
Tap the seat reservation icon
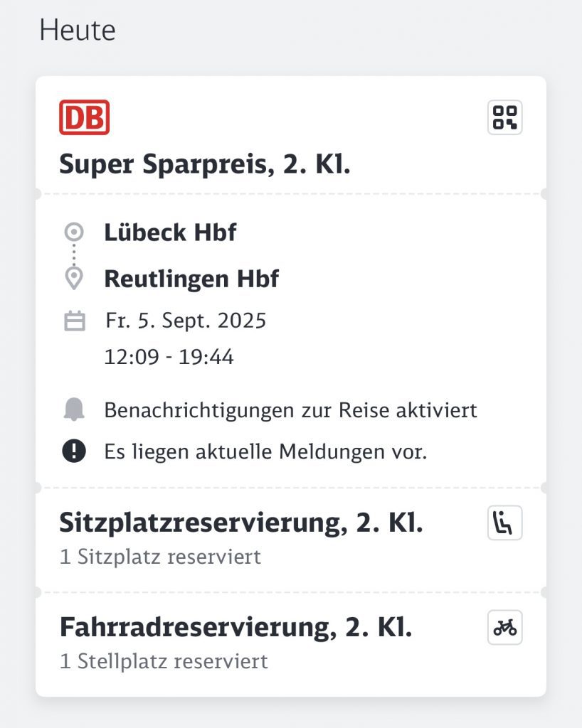[504, 523]
